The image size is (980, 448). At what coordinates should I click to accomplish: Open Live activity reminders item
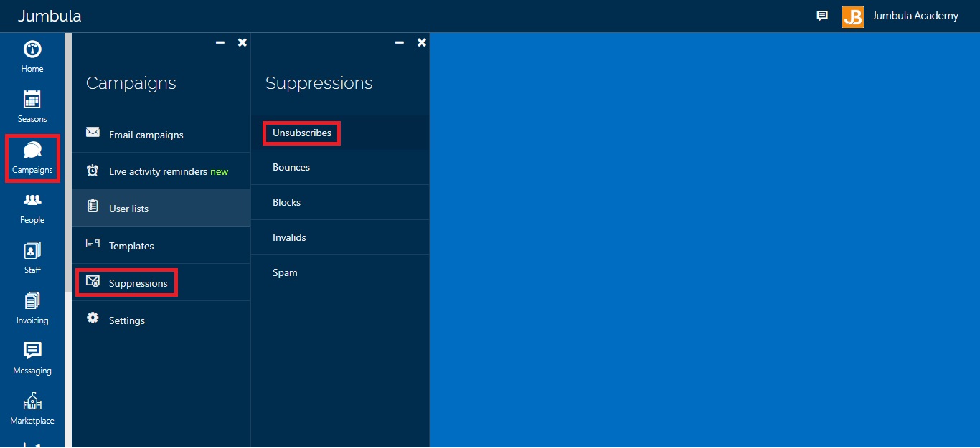point(161,171)
